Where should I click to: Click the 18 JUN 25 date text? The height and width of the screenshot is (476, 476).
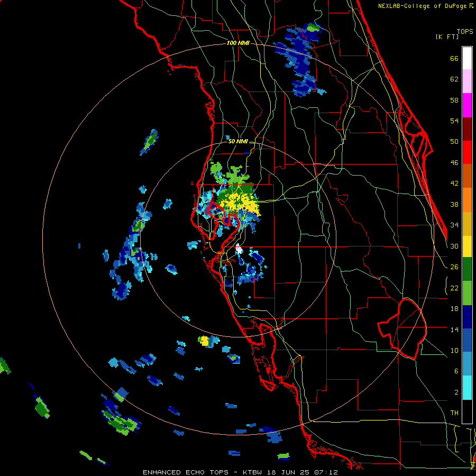288,472
